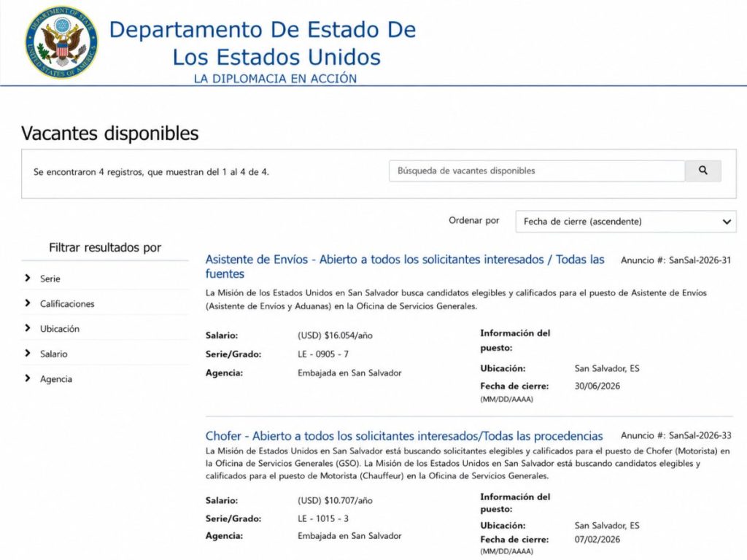The width and height of the screenshot is (747, 560).
Task: Click the Department of State seal logo
Action: coord(62,42)
